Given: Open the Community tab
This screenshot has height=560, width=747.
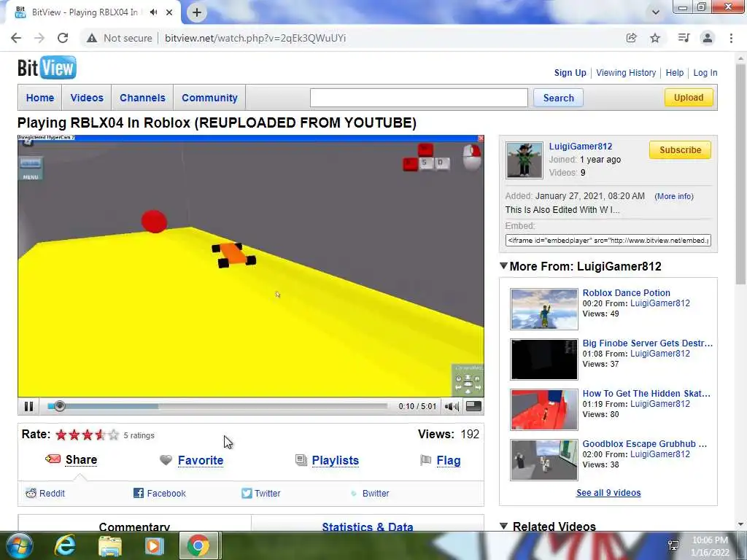Looking at the screenshot, I should [209, 98].
